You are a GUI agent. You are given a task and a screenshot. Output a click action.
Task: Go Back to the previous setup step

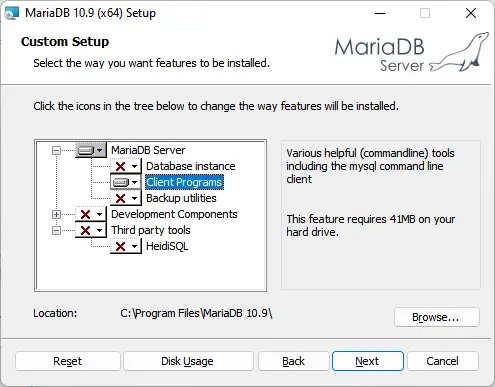(294, 361)
